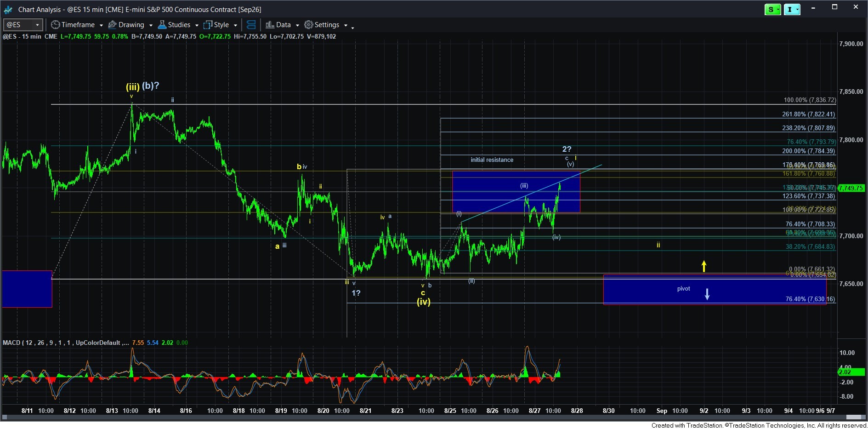
Task: Click the '7,650.00' price axis label
Action: point(851,284)
